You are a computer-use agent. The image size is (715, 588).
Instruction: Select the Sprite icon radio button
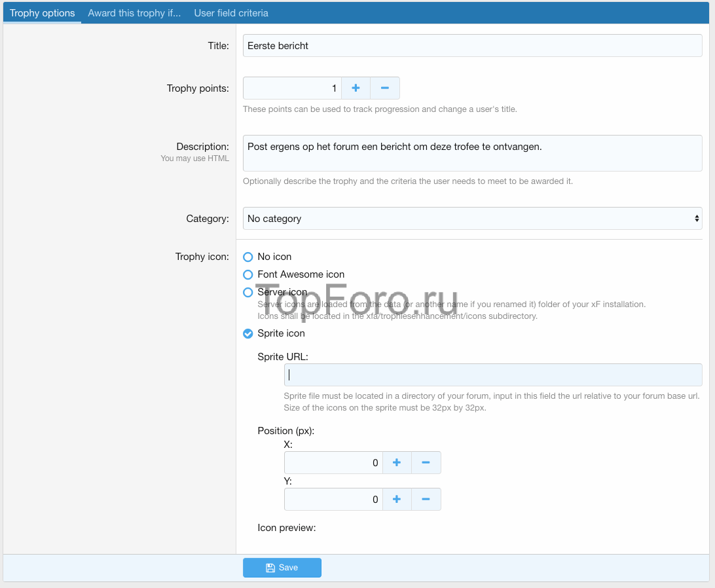pyautogui.click(x=248, y=334)
